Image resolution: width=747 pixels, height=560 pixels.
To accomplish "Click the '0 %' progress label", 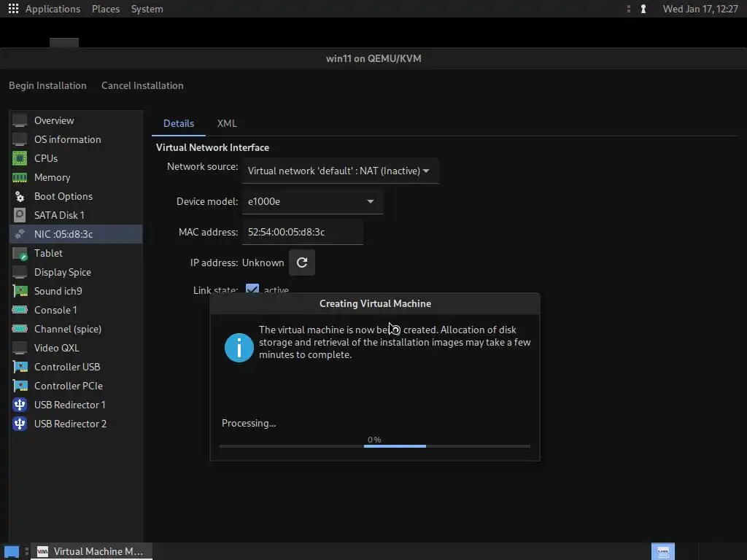I will [374, 440].
